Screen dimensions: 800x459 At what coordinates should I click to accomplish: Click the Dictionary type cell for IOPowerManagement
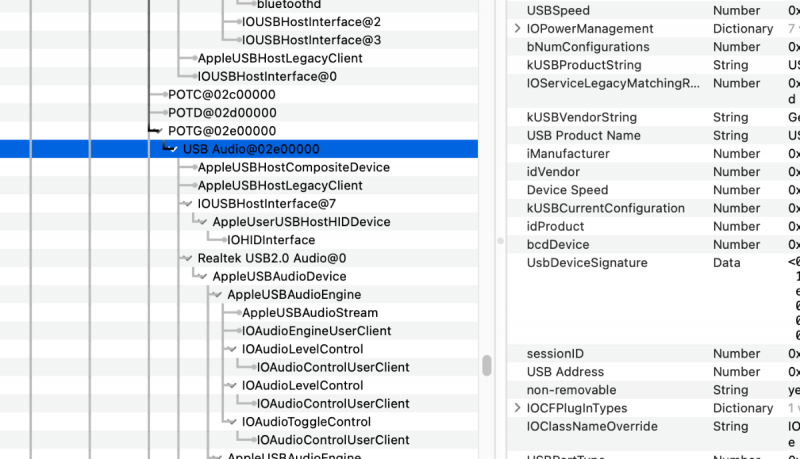743,29
